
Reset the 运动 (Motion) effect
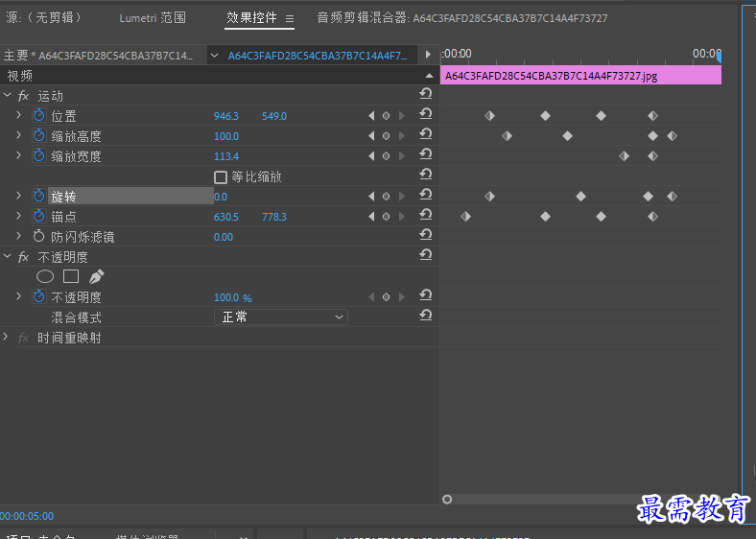pos(425,94)
